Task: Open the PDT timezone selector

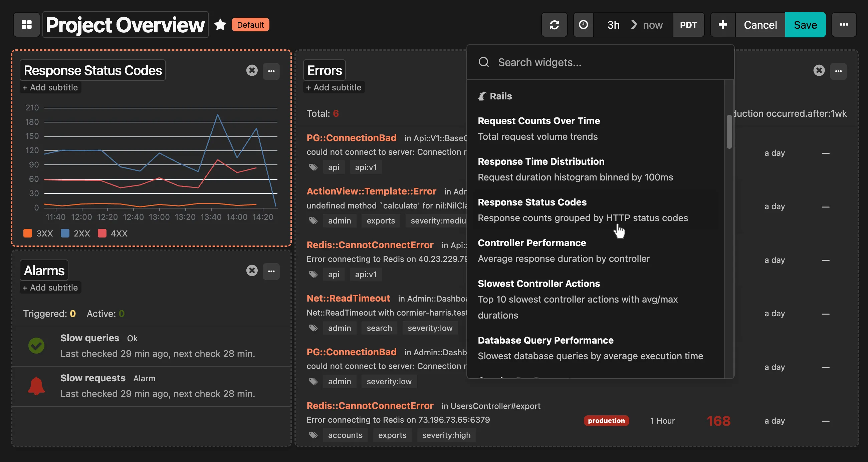Action: point(688,25)
